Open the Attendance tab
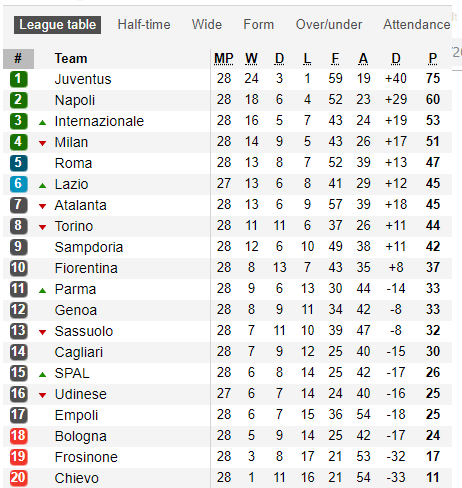462x488 pixels. point(417,25)
